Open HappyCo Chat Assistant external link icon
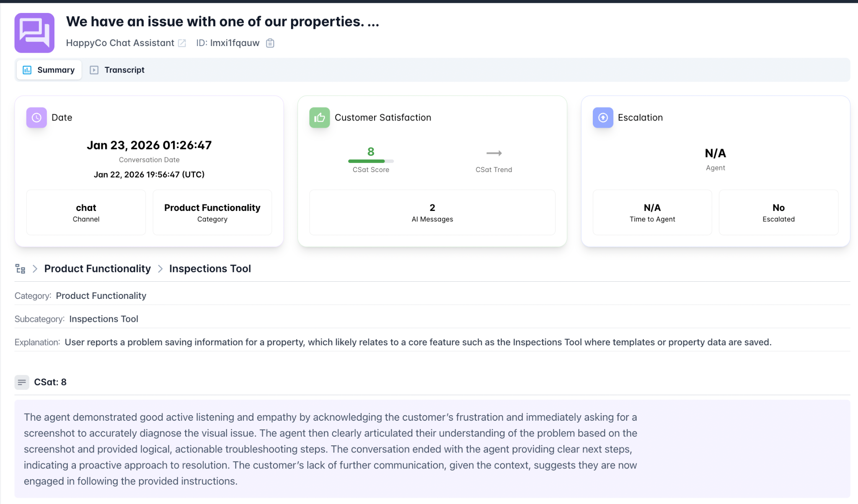The image size is (858, 504). (182, 43)
